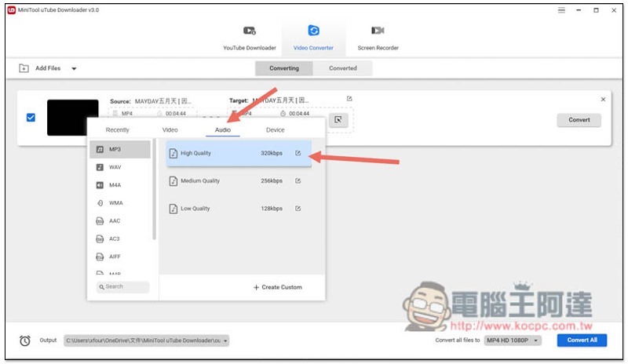
Task: Open the Output path dropdown
Action: point(146,340)
